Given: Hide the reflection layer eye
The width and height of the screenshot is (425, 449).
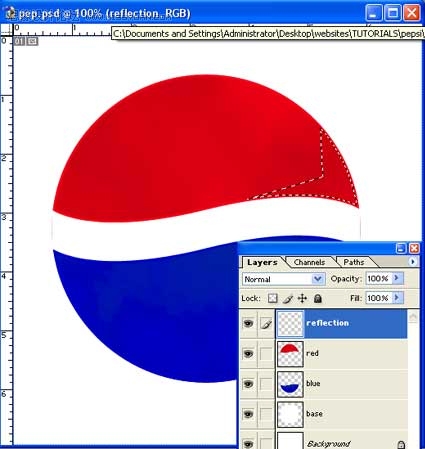Looking at the screenshot, I should click(248, 323).
